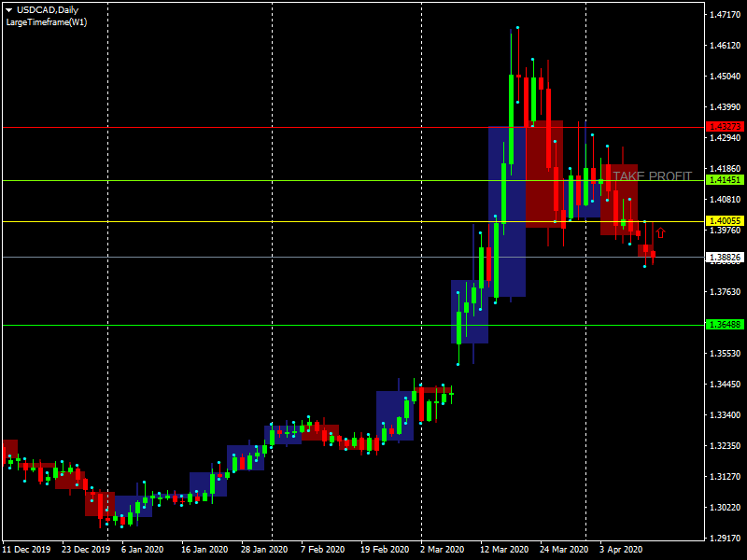Click the red 1.43273 price level tag
This screenshot has height=560, width=747.
tap(725, 127)
